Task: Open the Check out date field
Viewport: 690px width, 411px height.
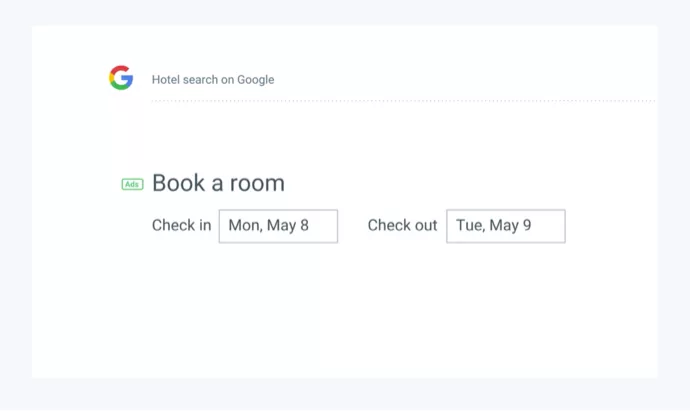Action: coord(505,226)
